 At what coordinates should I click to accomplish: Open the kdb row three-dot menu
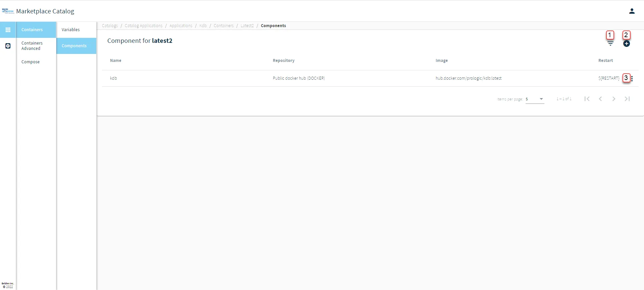click(x=632, y=79)
